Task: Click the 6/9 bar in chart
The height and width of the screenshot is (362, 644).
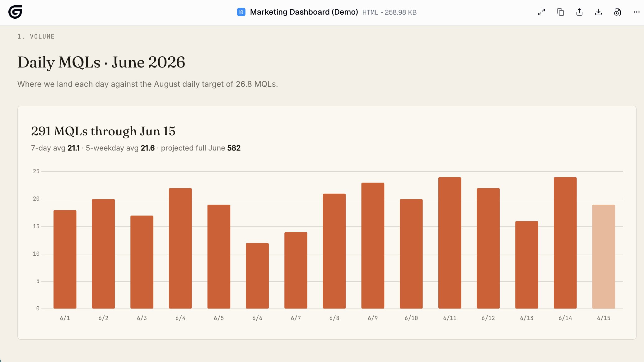Action: point(373,246)
